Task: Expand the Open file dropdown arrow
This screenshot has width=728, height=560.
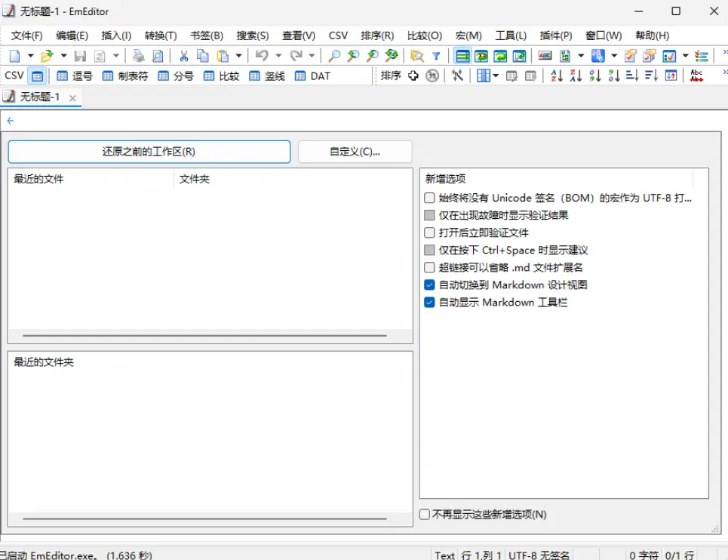Action: click(63, 56)
